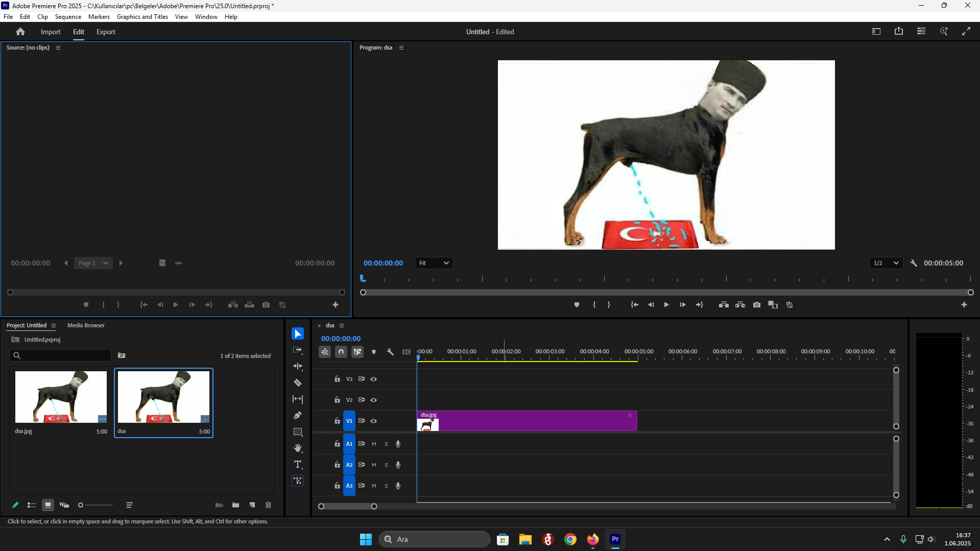Screen dimensions: 980x551
Task: Click the Lift button in Program monitor
Action: (x=724, y=305)
